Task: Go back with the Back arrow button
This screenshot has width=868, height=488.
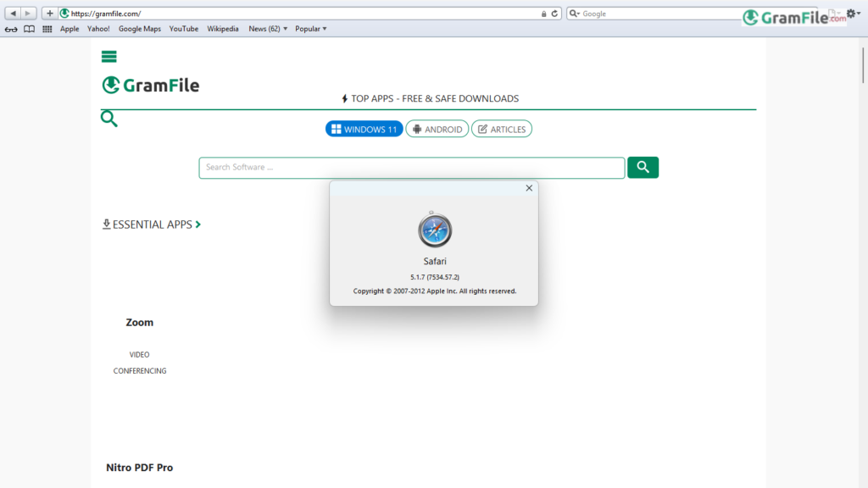Action: (13, 14)
